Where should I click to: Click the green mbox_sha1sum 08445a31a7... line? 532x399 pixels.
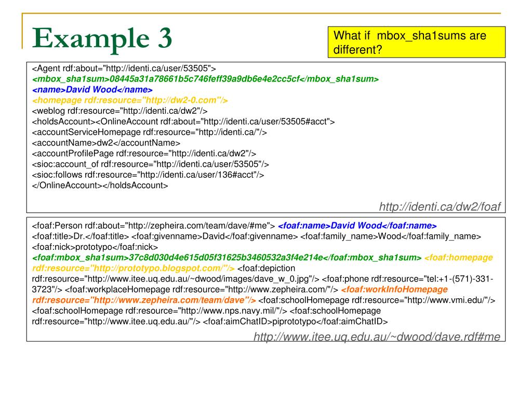205,79
